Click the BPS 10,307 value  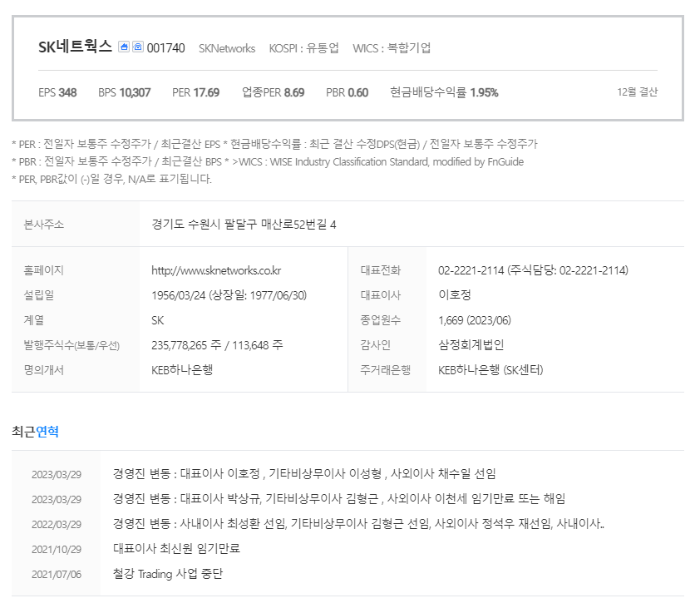[124, 92]
